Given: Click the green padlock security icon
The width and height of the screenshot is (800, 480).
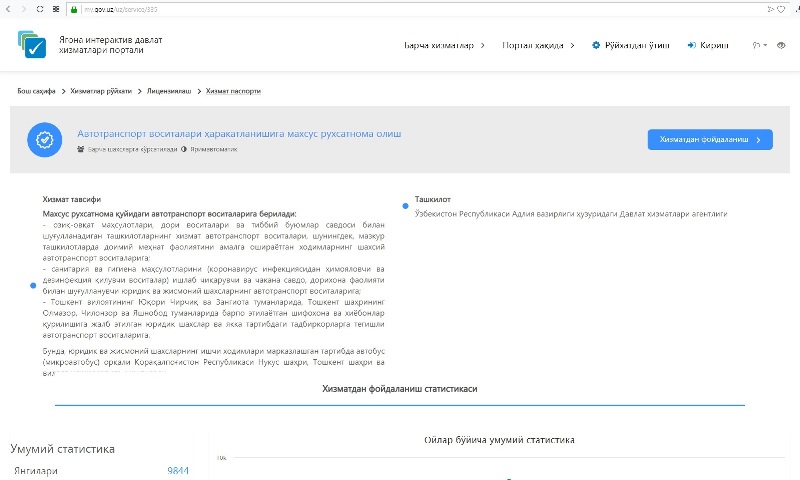Looking at the screenshot, I should click(x=74, y=9).
